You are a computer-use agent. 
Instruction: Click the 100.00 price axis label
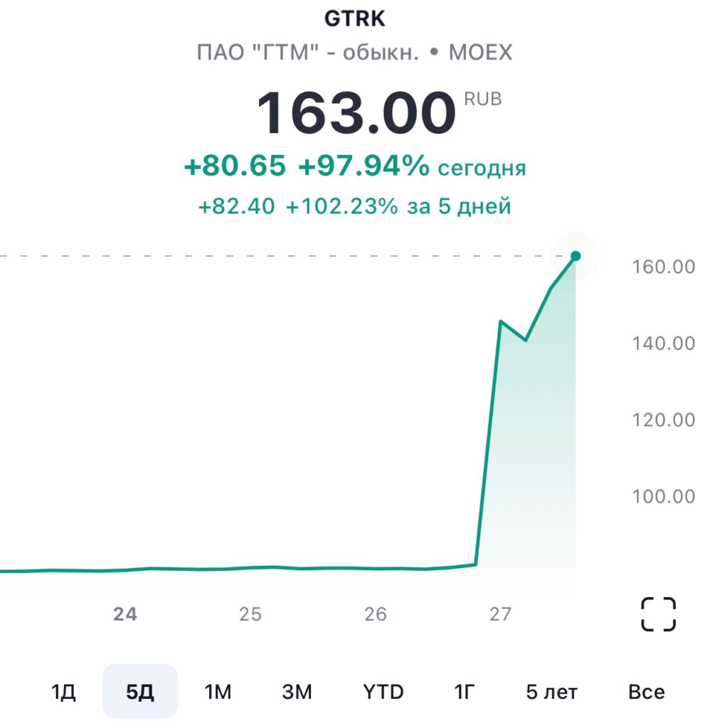click(663, 496)
